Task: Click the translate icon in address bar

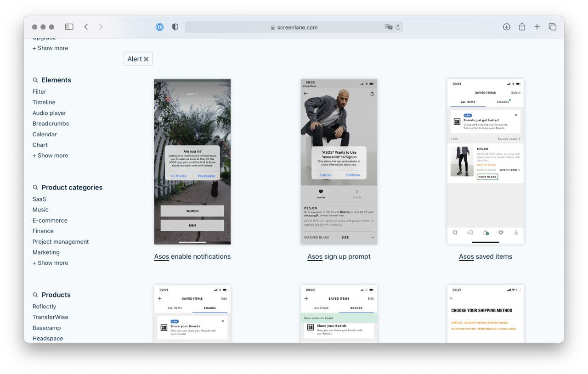Action: pyautogui.click(x=389, y=27)
